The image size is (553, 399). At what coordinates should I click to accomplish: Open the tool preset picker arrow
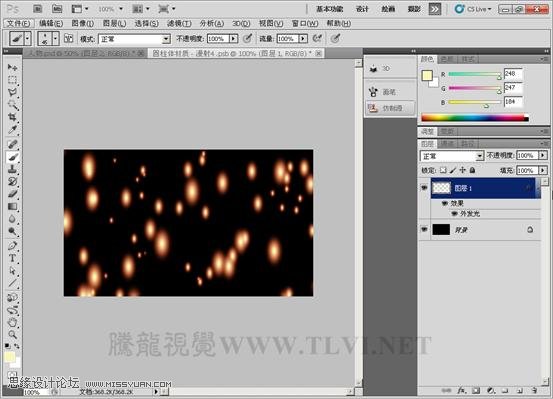[28, 38]
